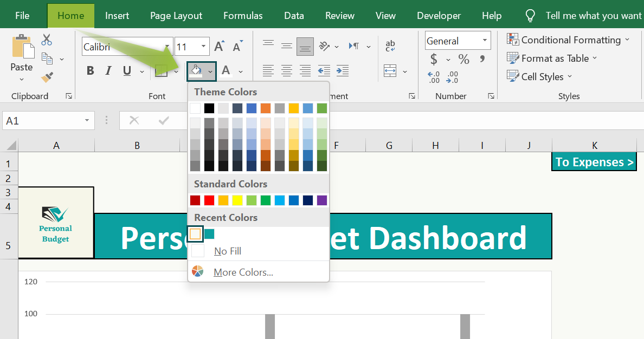Click the To Expenses > button

(594, 162)
